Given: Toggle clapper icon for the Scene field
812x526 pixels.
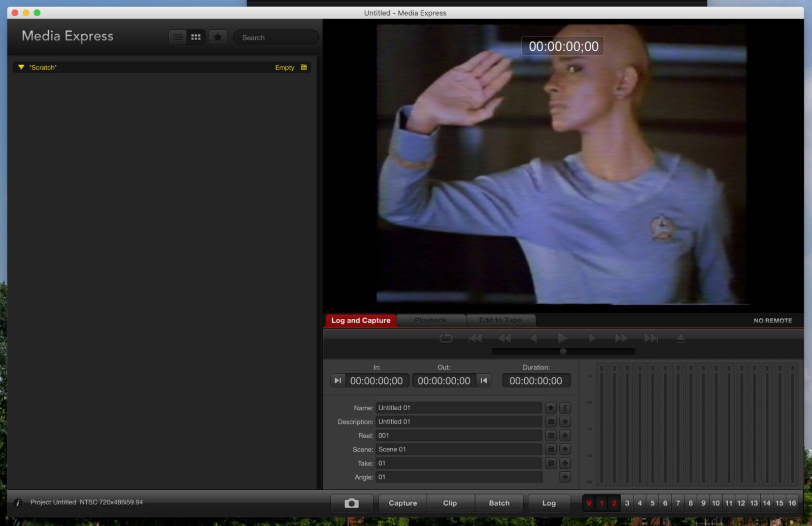Looking at the screenshot, I should pos(551,449).
